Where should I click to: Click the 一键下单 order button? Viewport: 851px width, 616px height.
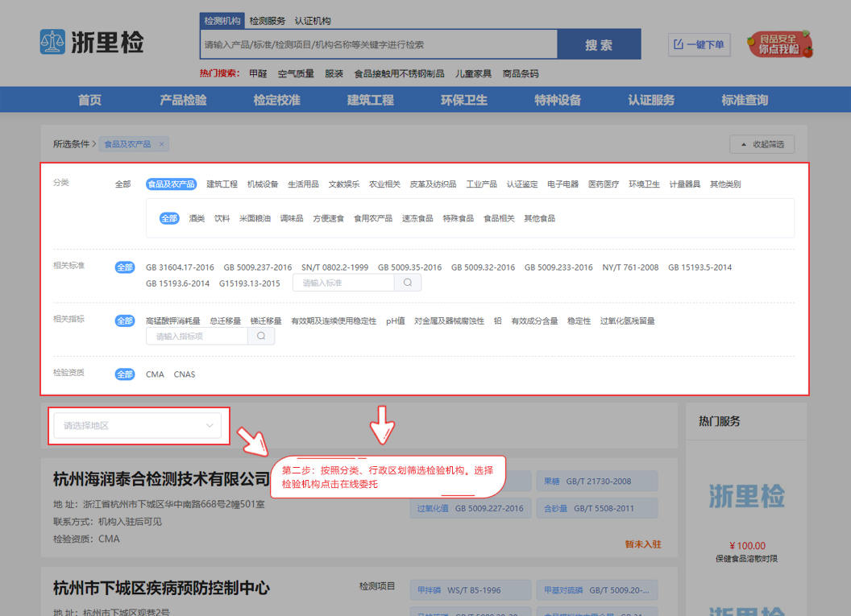[699, 44]
